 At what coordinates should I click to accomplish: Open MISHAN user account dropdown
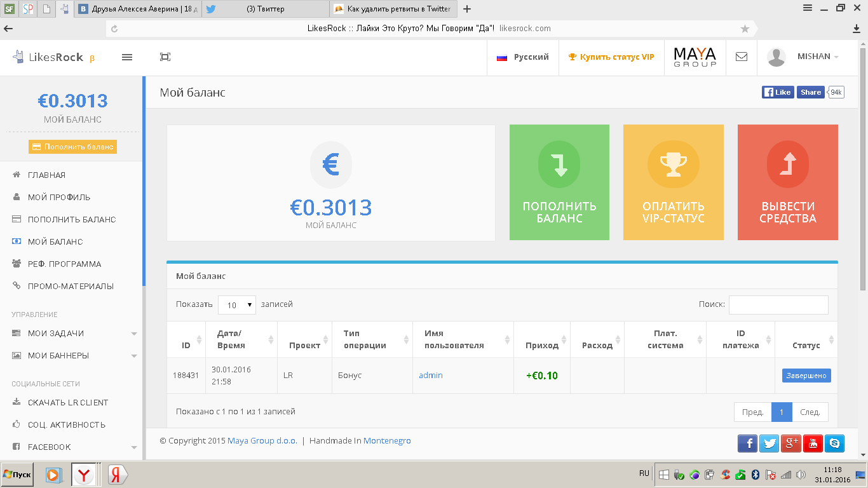click(818, 57)
